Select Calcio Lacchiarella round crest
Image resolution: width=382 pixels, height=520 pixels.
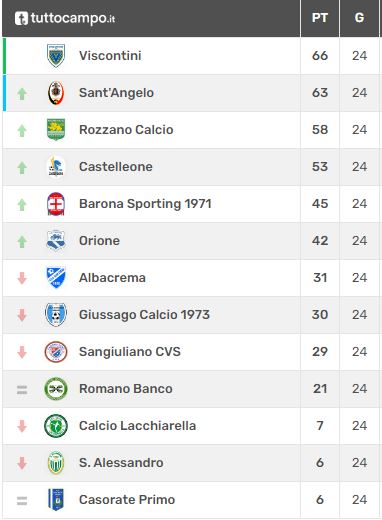56,426
